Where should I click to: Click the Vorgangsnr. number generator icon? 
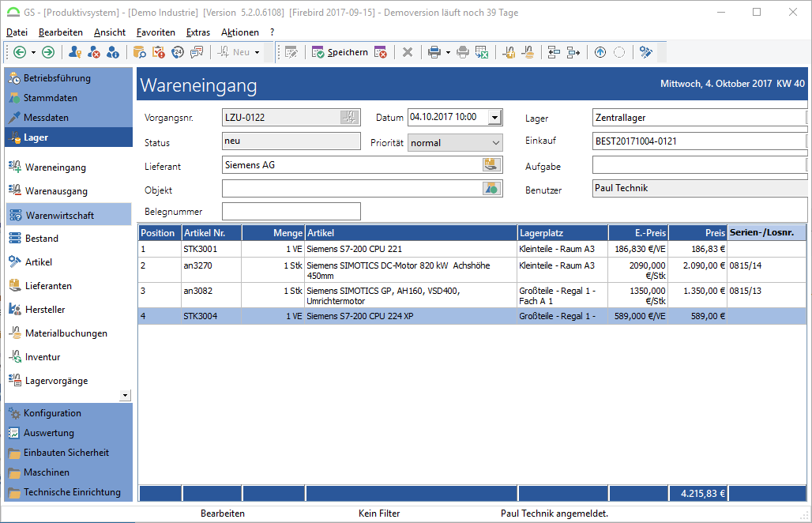tap(350, 118)
